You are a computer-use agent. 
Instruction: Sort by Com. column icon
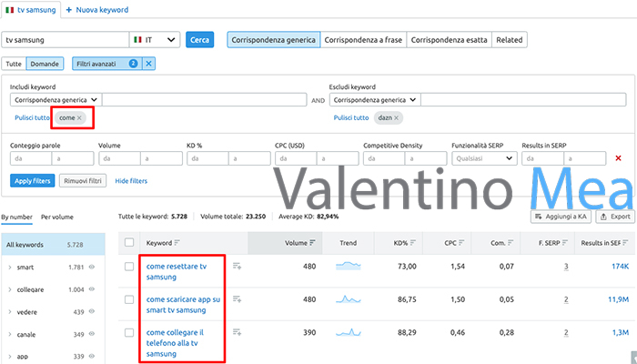[511, 243]
